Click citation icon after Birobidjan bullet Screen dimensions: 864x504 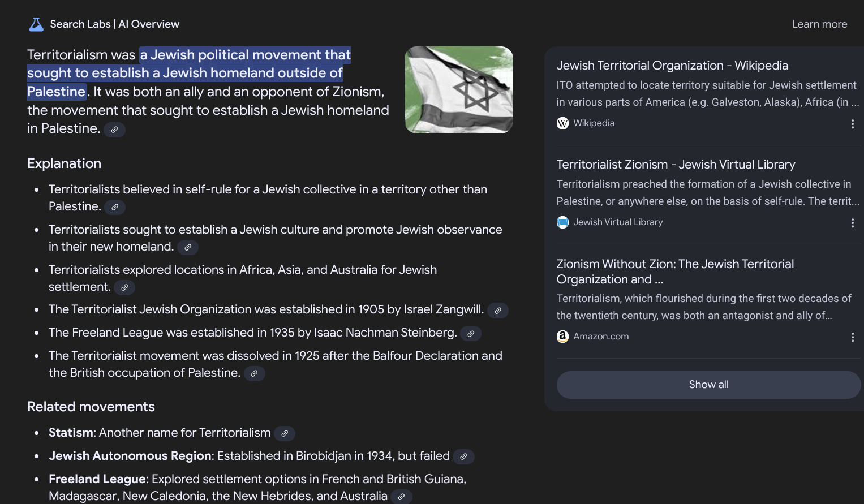point(463,456)
